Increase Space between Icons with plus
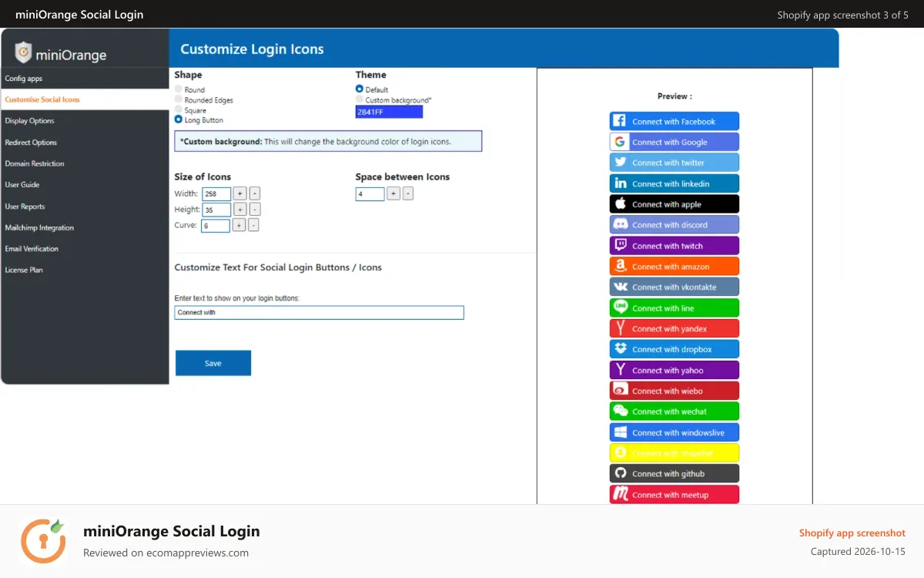924x578 pixels. click(393, 193)
